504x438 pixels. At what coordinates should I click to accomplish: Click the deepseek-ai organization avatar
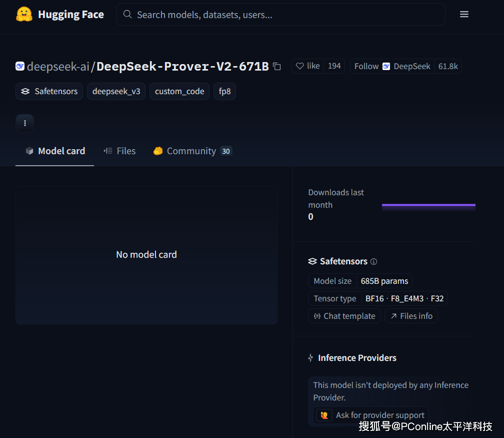point(19,66)
